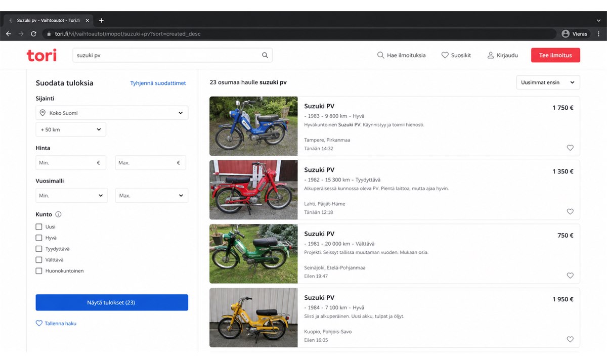
Task: Click browser back arrow
Action: click(8, 34)
